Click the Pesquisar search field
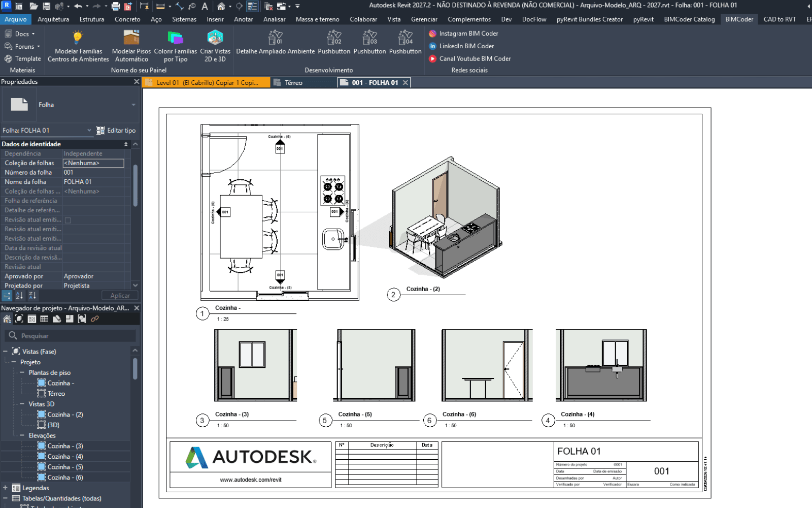This screenshot has height=508, width=812. point(71,336)
